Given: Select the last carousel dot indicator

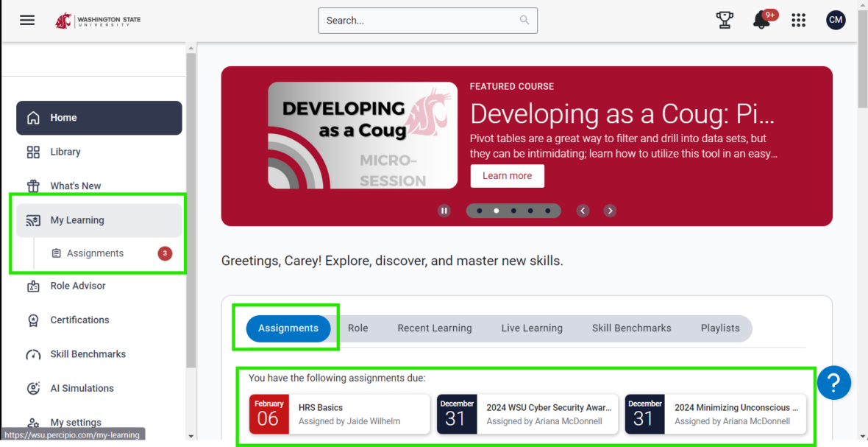Looking at the screenshot, I should (547, 211).
